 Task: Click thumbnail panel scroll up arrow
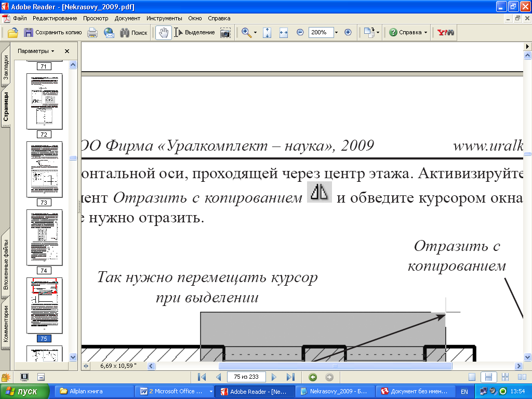point(73,65)
